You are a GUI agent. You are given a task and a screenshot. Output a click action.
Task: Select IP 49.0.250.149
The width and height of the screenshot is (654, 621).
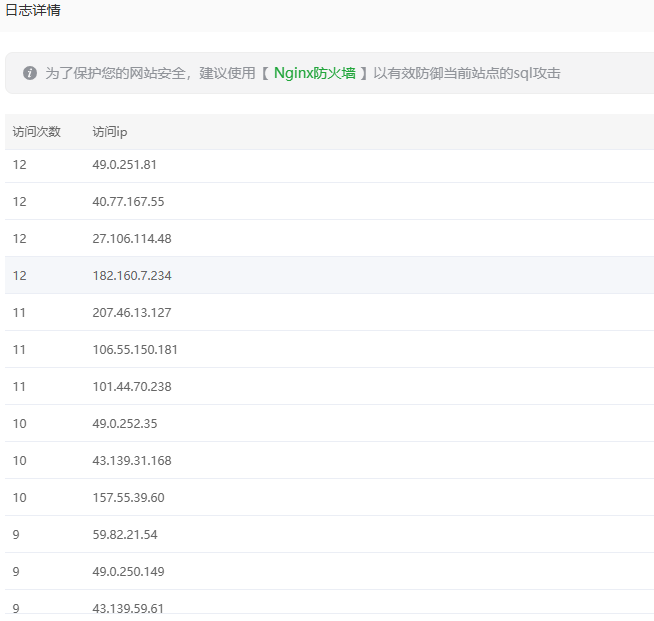click(128, 571)
